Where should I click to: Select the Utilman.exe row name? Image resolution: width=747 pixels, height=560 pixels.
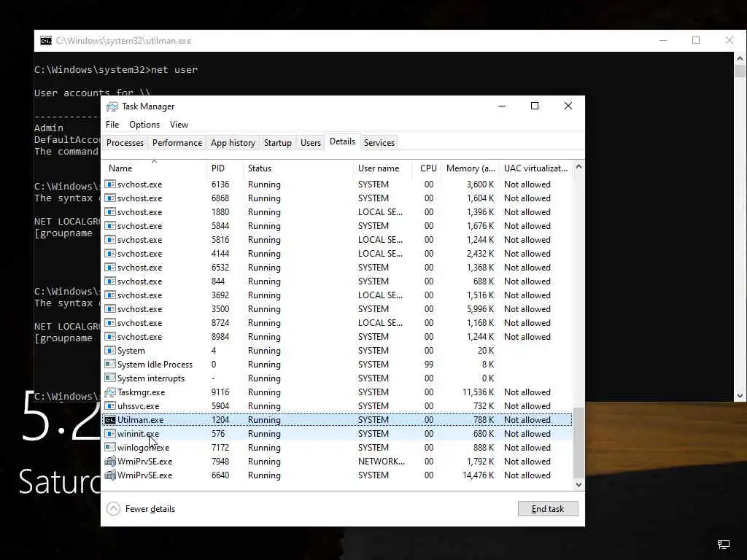coord(141,420)
